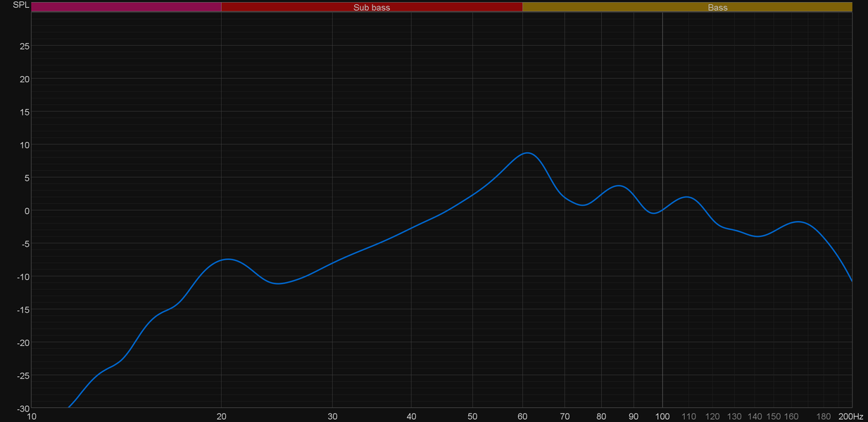Click the curve's peak near 165 Hz
868x422 pixels.
tap(798, 222)
